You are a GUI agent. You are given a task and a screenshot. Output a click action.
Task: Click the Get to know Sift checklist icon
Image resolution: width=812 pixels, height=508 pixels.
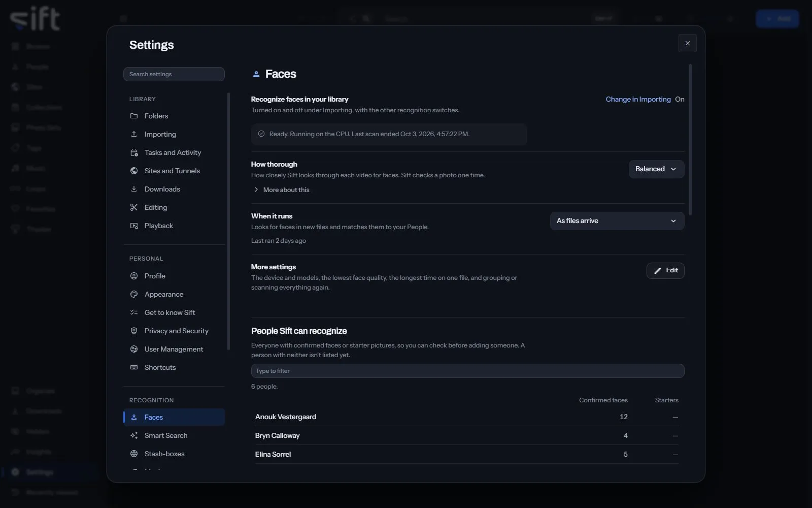[134, 312]
